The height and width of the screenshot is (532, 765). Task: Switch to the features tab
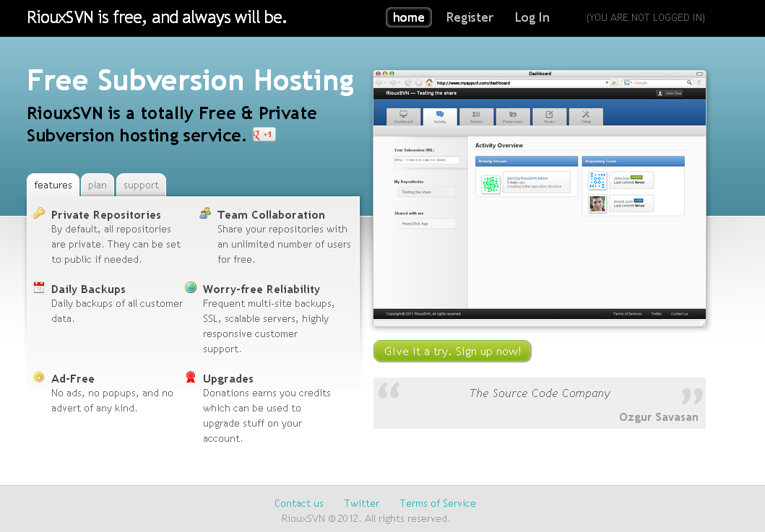coord(53,185)
